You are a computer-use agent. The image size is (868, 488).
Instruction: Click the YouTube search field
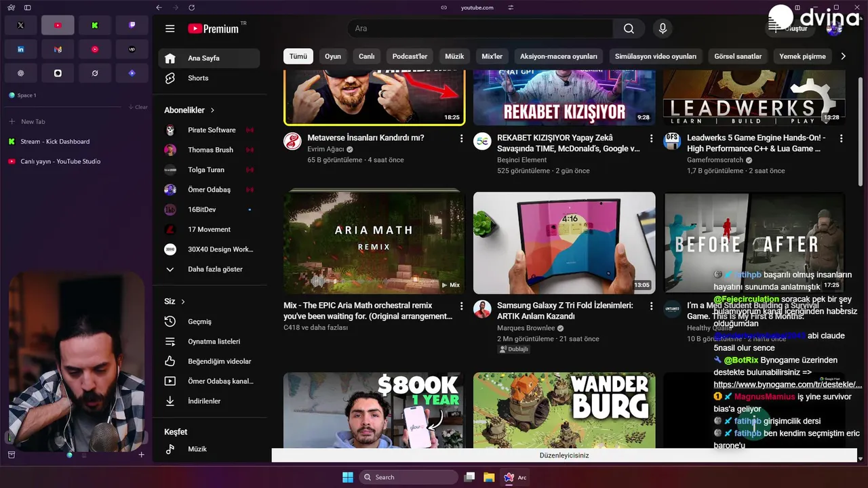coord(480,28)
